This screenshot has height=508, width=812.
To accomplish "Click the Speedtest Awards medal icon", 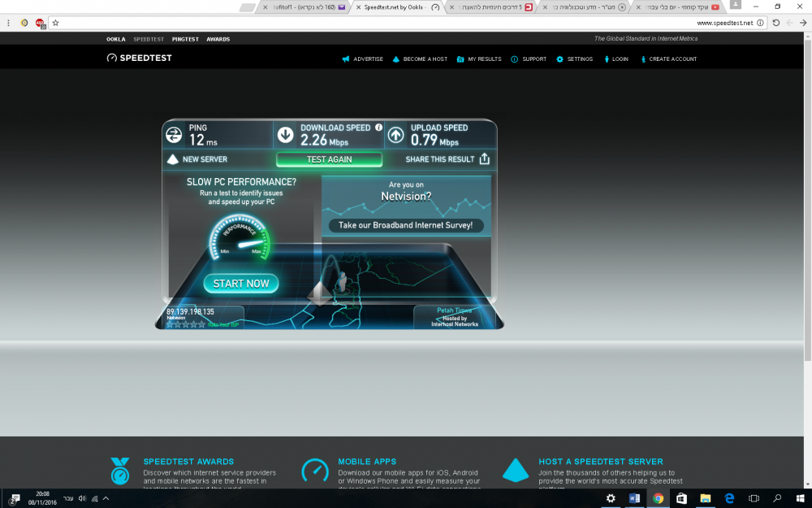I will click(120, 471).
